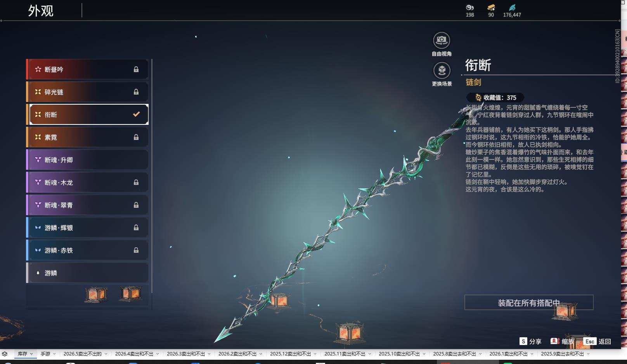This screenshot has width=627, height=364.
Task: Click the lock icon on 素霓
Action: click(136, 137)
